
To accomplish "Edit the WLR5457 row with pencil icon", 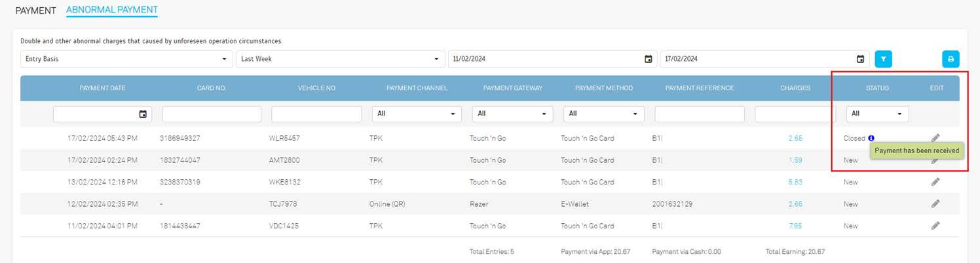I will 935,138.
